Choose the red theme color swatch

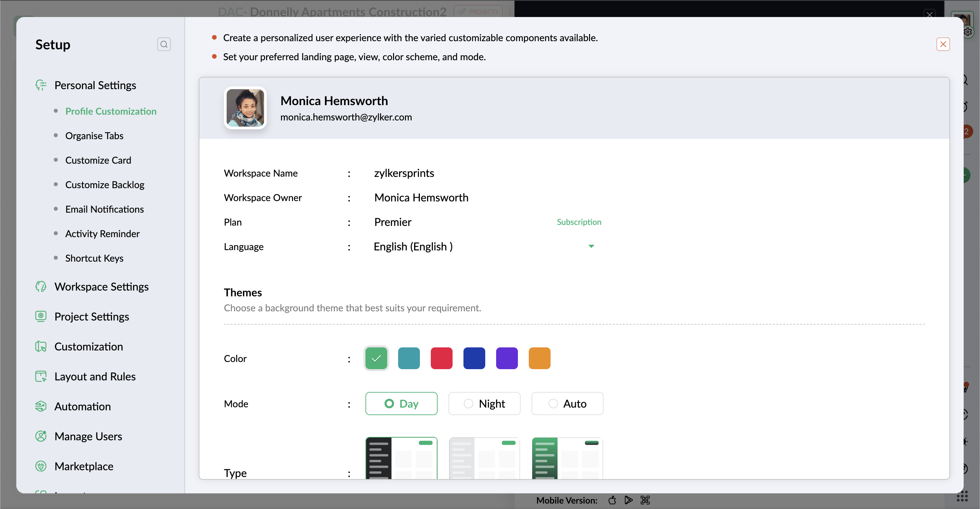pyautogui.click(x=441, y=358)
